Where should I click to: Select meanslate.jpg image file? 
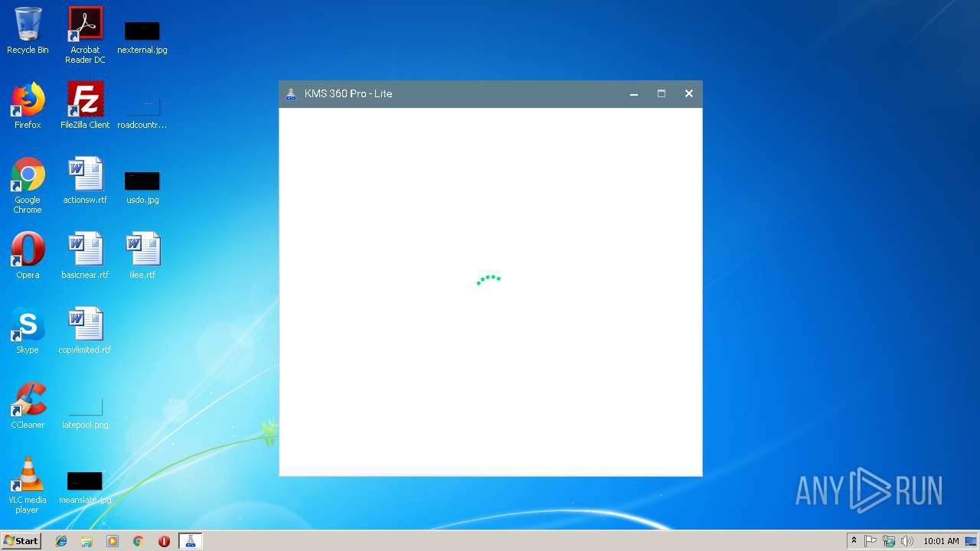tap(85, 487)
